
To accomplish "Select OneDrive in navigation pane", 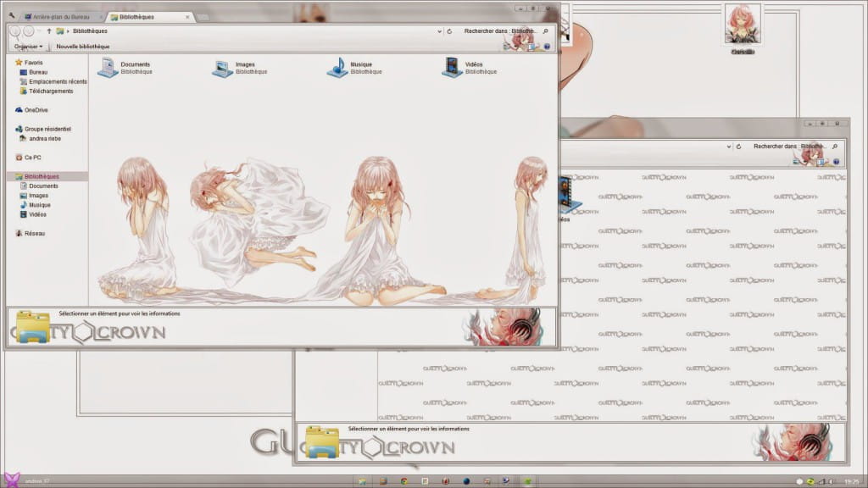I will coord(36,110).
